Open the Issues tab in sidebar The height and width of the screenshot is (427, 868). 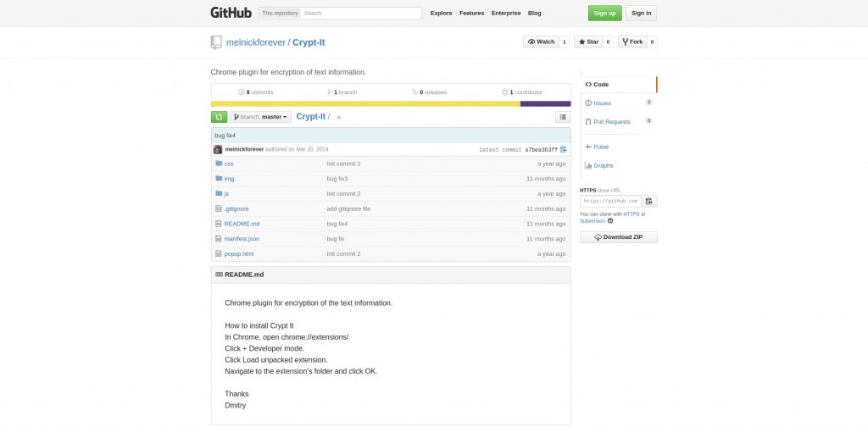pos(602,103)
